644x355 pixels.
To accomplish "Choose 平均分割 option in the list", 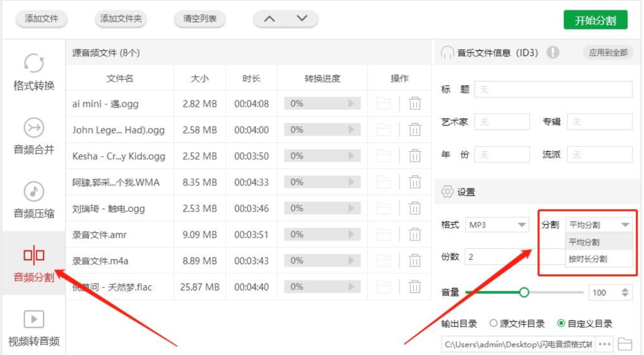I will coord(584,242).
